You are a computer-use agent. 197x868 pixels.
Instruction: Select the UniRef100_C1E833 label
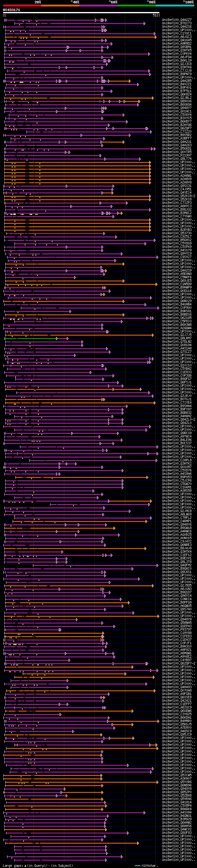coord(177,372)
